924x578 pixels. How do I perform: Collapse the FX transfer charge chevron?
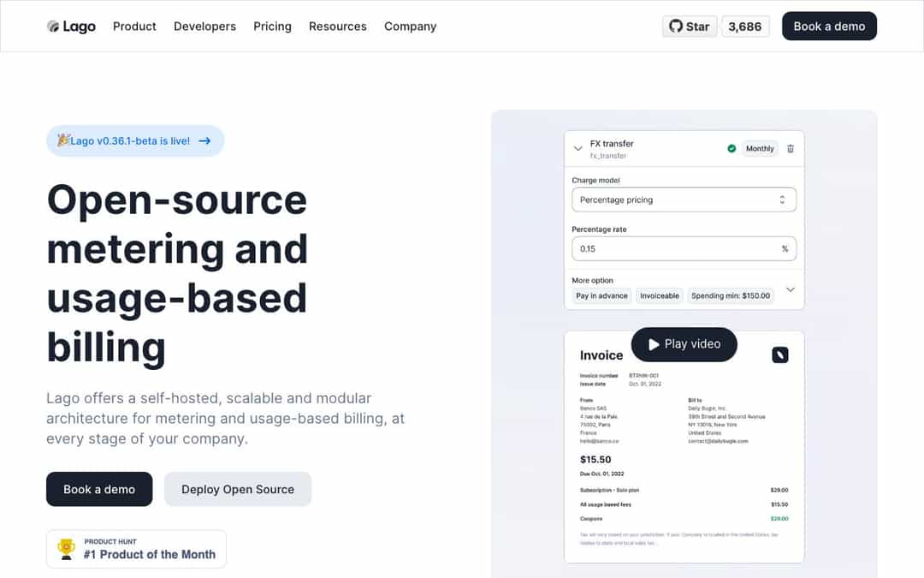point(577,149)
